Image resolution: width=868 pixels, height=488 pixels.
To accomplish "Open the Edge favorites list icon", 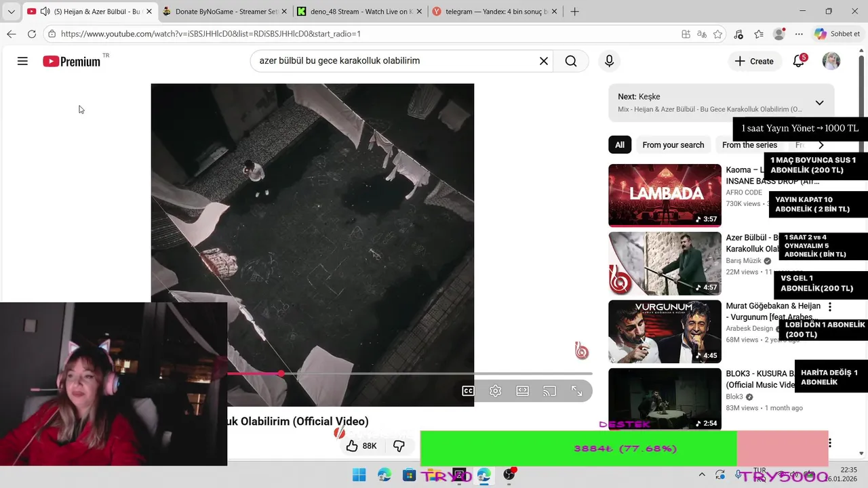I will (759, 34).
